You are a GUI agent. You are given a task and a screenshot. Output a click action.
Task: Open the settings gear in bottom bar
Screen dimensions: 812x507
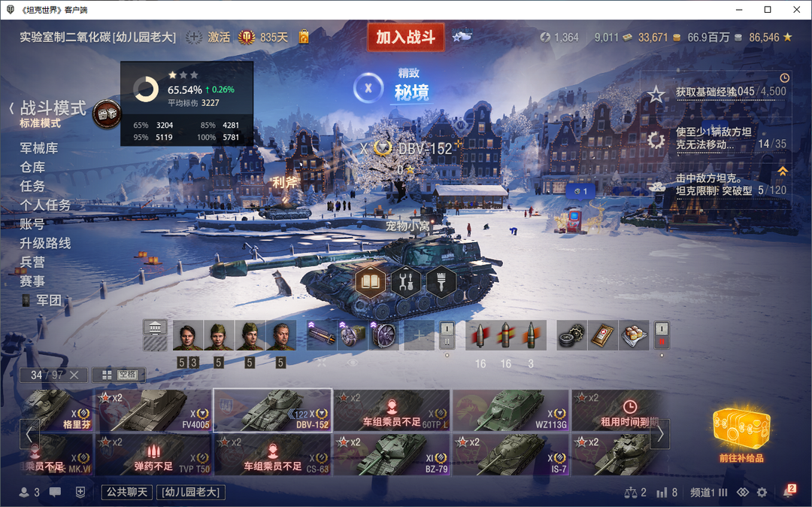point(762,492)
